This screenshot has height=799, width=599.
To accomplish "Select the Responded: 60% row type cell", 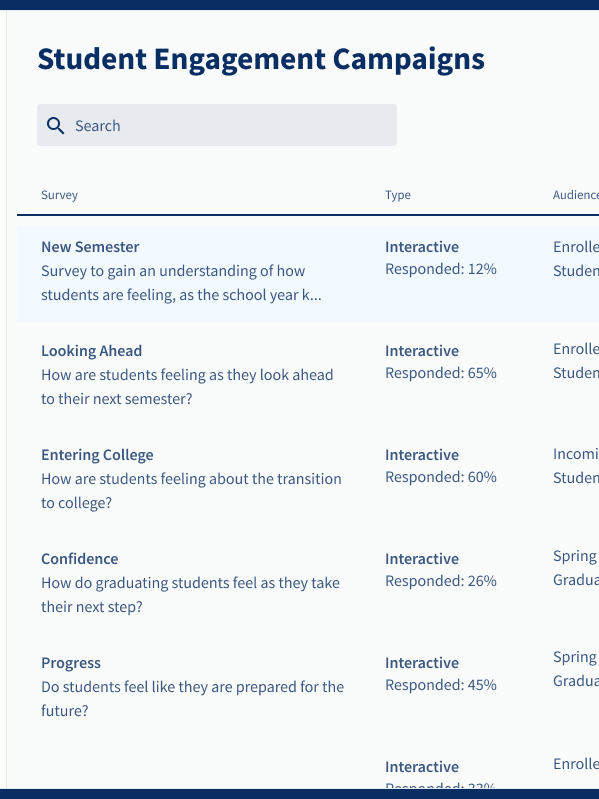I will tap(441, 466).
